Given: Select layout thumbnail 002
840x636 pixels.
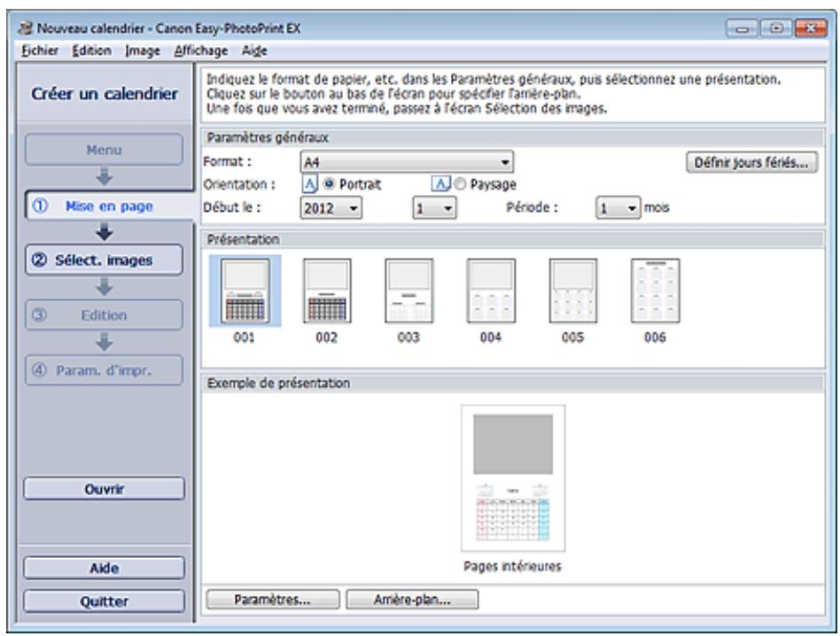Looking at the screenshot, I should (327, 291).
